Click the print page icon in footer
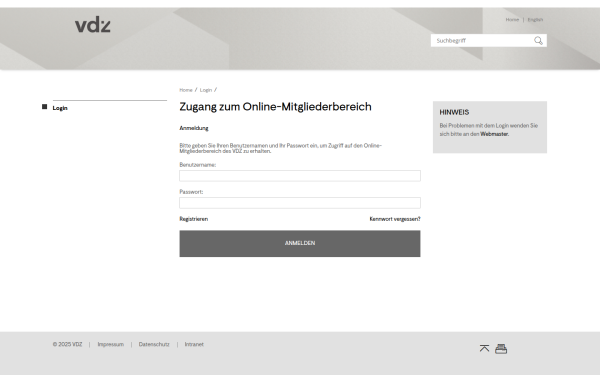600x375 pixels. coord(501,349)
